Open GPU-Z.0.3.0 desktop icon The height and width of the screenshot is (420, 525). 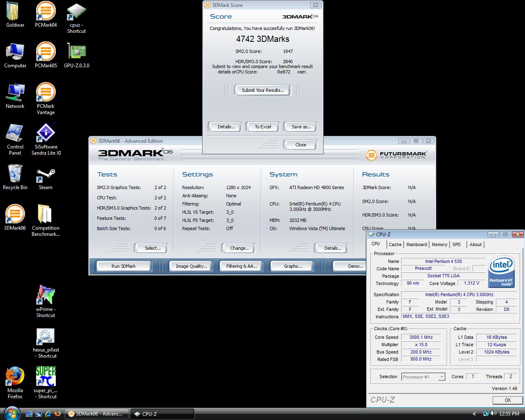(76, 55)
